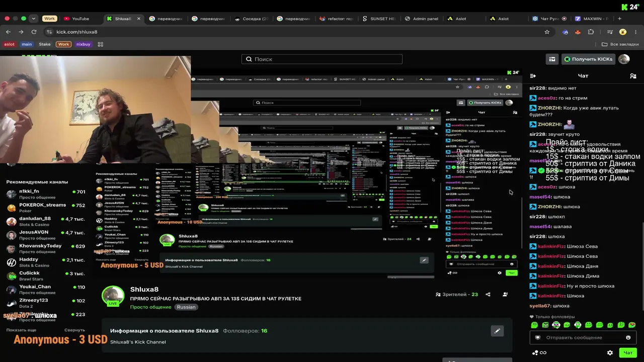Image resolution: width=644 pixels, height=362 pixels.
Task: Click the Поиск search field
Action: pyautogui.click(x=322, y=59)
